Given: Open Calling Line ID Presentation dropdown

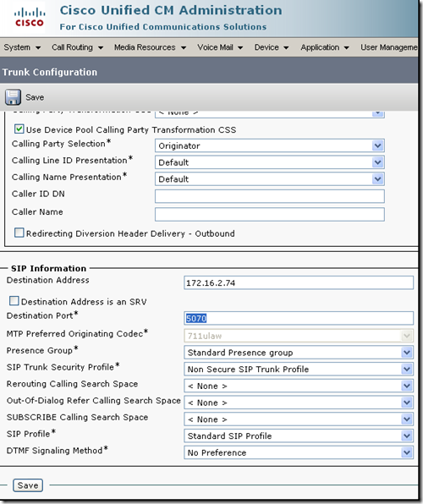Looking at the screenshot, I should click(x=270, y=162).
